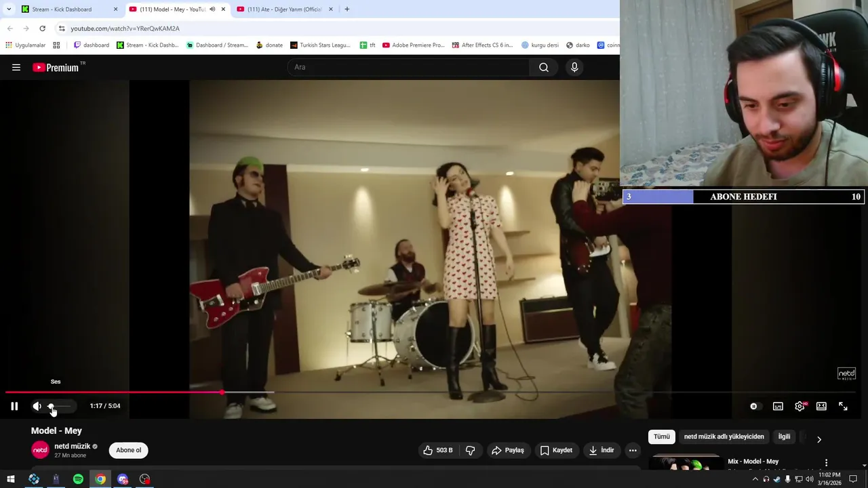This screenshot has width=868, height=488.
Task: Pause the video playback
Action: tap(14, 406)
